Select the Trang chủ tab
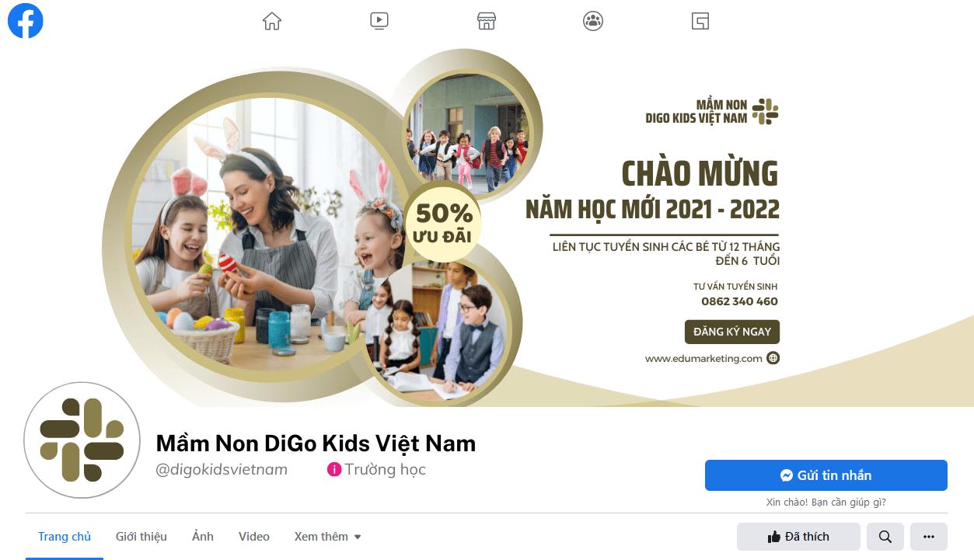Screen dimensions: 974x560 pyautogui.click(x=65, y=537)
